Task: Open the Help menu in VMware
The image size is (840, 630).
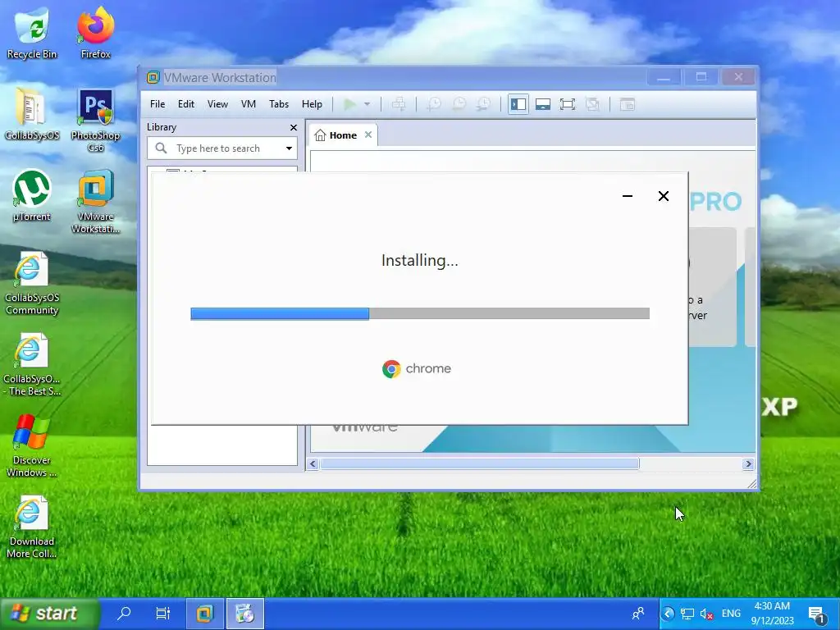Action: point(312,104)
